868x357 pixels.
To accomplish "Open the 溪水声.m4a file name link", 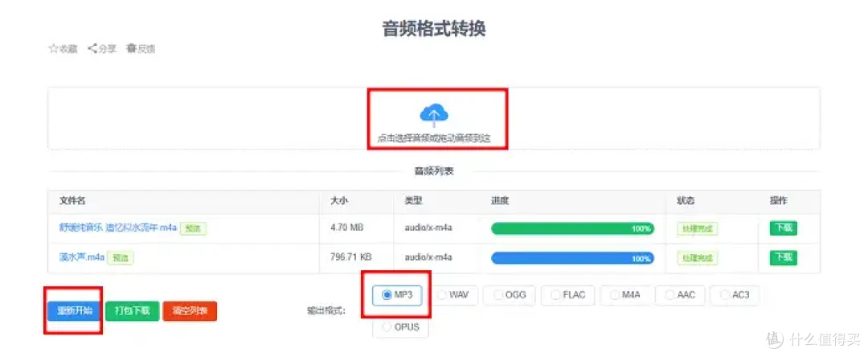I will pos(82,256).
